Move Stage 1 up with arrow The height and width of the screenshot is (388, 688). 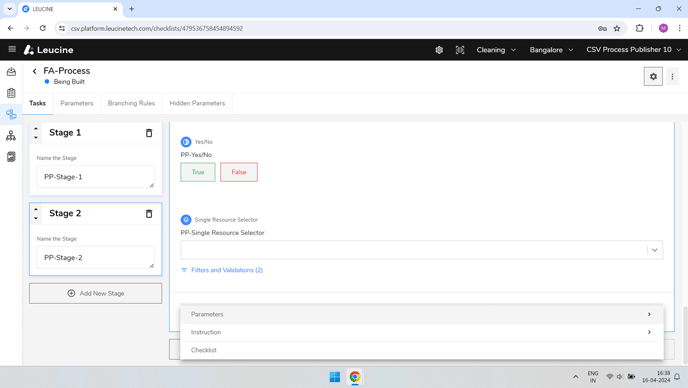coord(36,129)
